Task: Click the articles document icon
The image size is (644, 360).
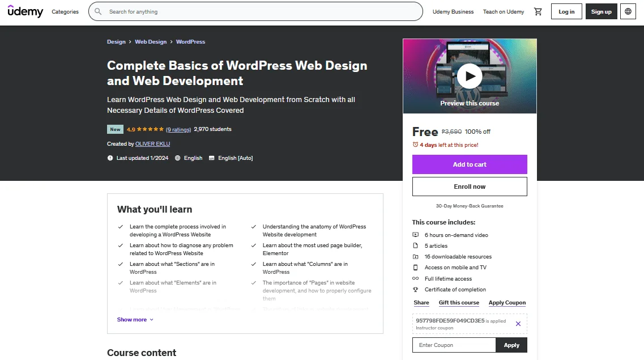Action: (415, 245)
